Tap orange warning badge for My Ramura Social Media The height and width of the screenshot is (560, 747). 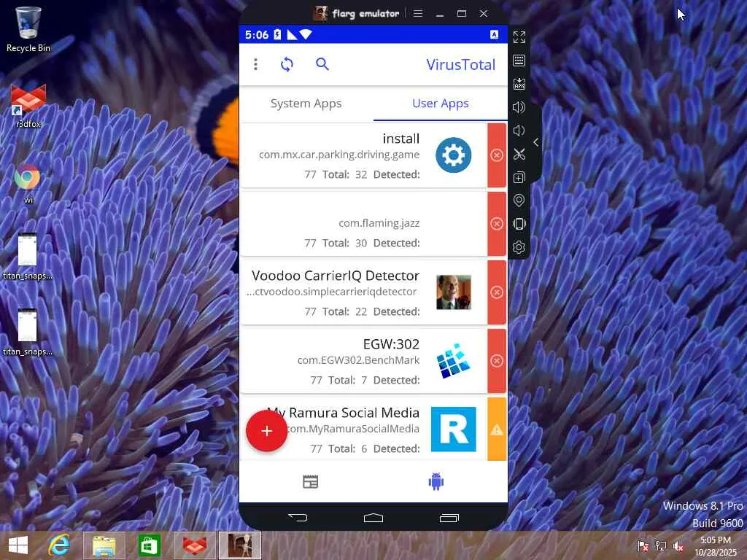(x=496, y=429)
